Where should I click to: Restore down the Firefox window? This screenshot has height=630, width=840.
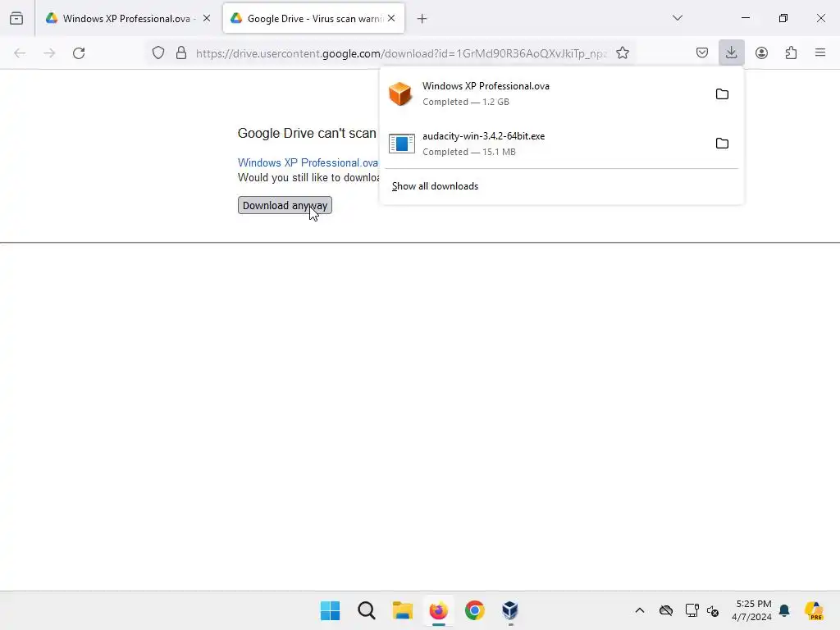[x=783, y=18]
